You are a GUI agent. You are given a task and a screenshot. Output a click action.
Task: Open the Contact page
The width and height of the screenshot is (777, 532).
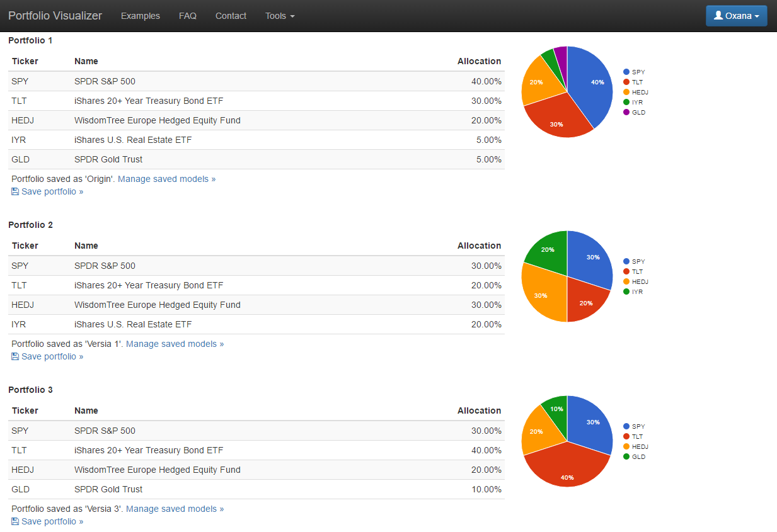coord(231,16)
